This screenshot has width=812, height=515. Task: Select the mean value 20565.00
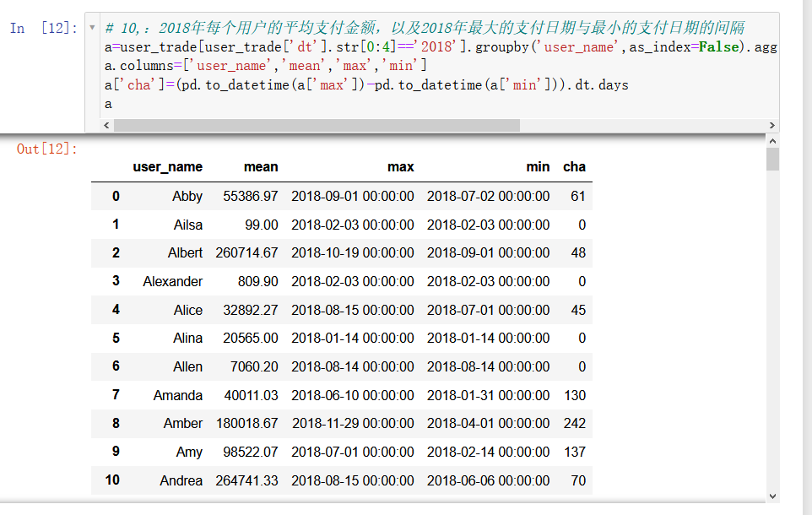pos(251,339)
